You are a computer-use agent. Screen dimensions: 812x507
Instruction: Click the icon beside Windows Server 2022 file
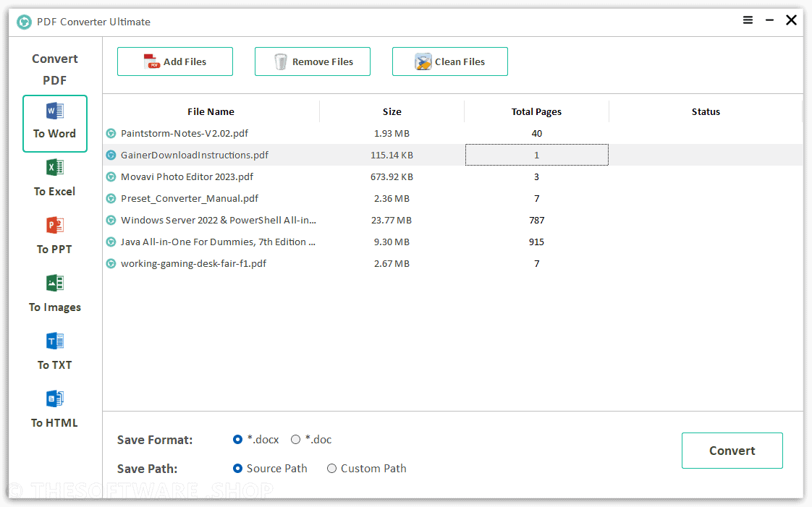tap(111, 221)
